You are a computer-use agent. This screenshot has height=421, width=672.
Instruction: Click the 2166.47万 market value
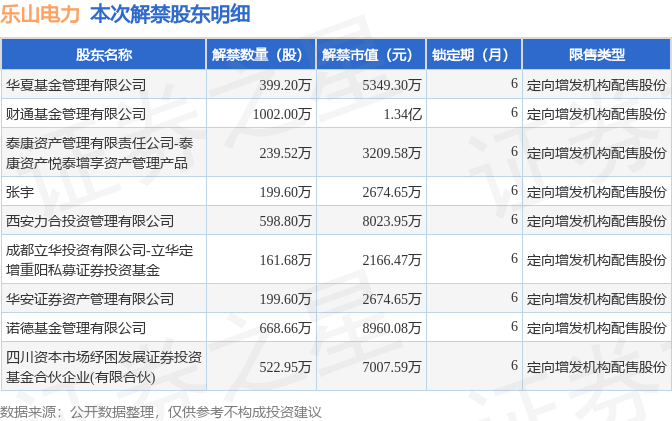[392, 260]
